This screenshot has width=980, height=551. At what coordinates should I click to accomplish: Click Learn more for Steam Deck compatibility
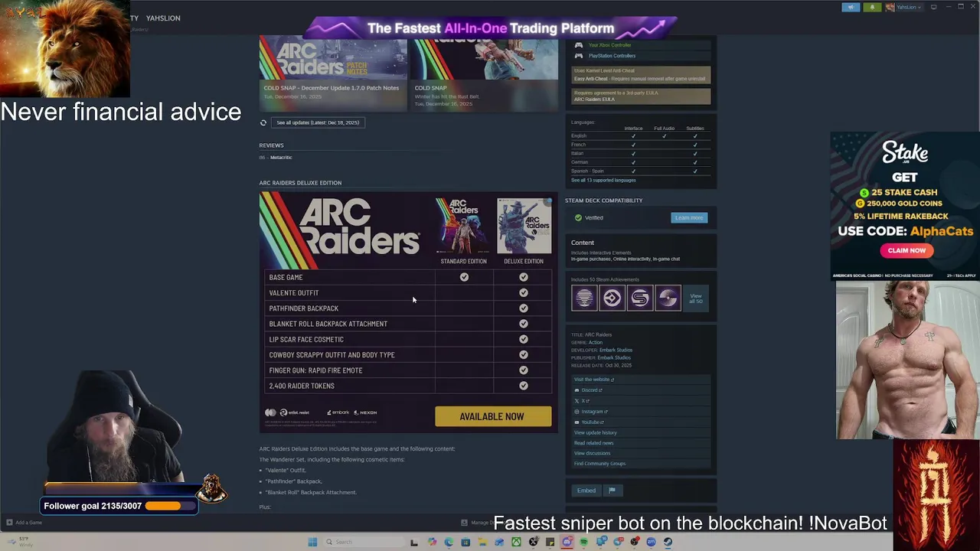[x=688, y=218]
